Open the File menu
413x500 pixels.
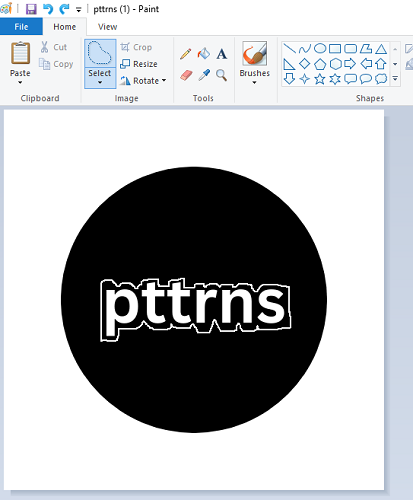point(21,27)
